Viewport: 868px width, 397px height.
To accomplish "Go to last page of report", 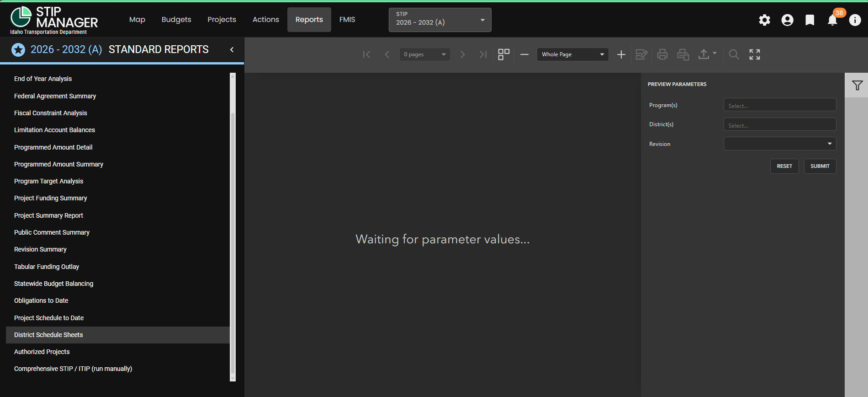I will pos(483,54).
